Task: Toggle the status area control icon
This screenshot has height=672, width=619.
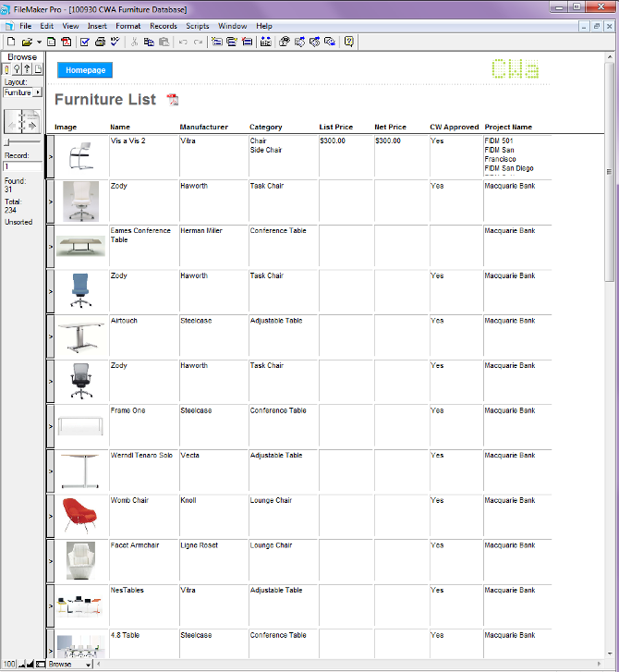Action: [x=41, y=665]
